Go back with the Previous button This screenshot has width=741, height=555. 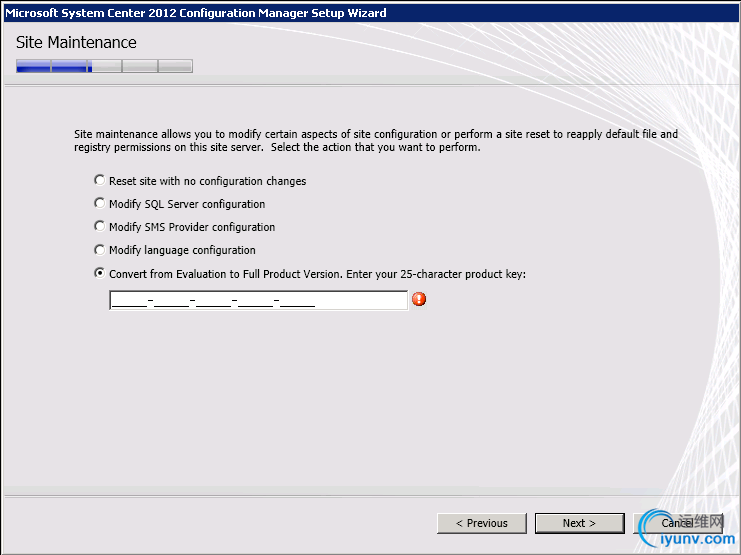coord(482,523)
